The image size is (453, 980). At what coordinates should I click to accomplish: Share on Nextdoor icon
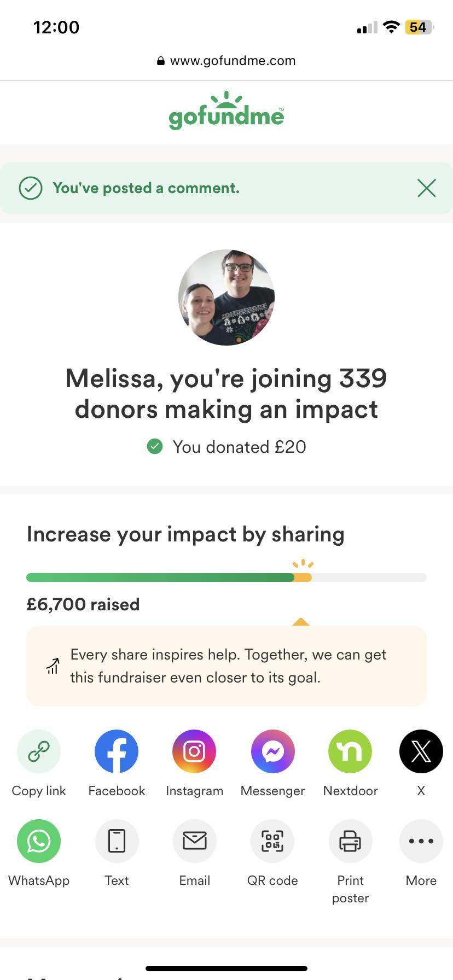pyautogui.click(x=350, y=751)
